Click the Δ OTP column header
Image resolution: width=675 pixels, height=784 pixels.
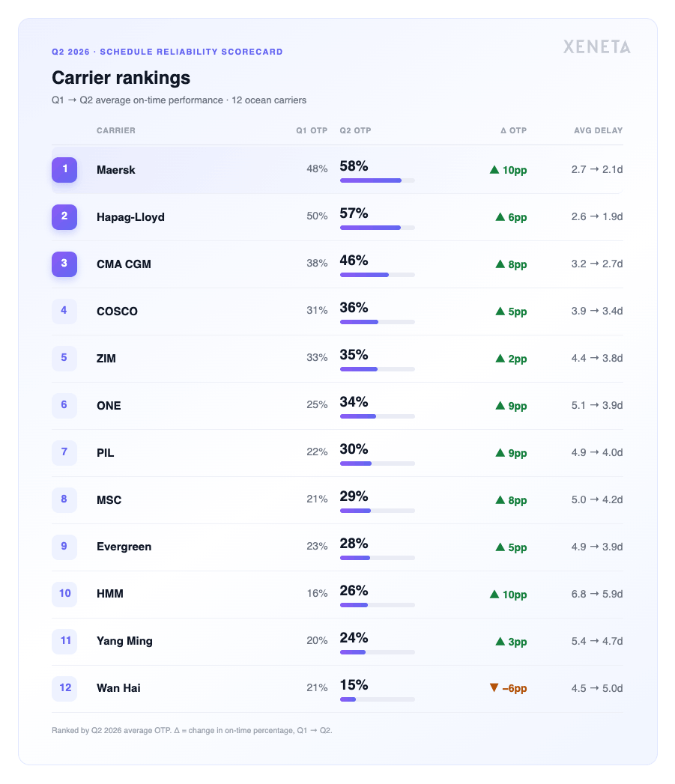pos(513,130)
